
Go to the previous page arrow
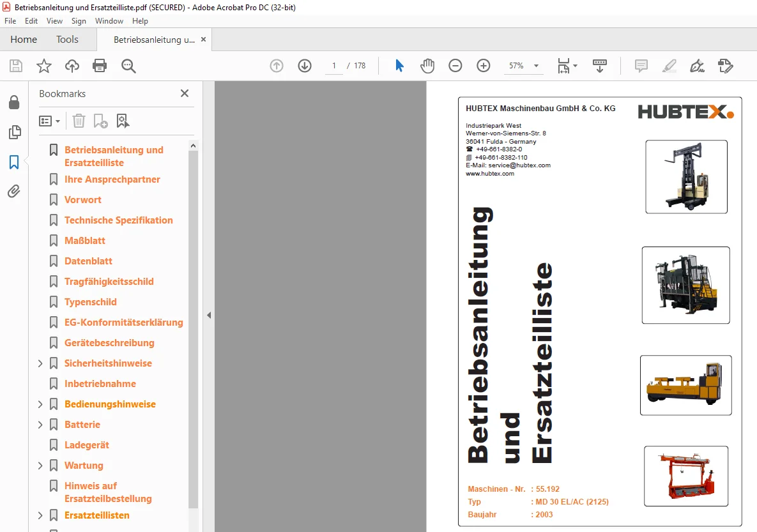[x=277, y=66]
